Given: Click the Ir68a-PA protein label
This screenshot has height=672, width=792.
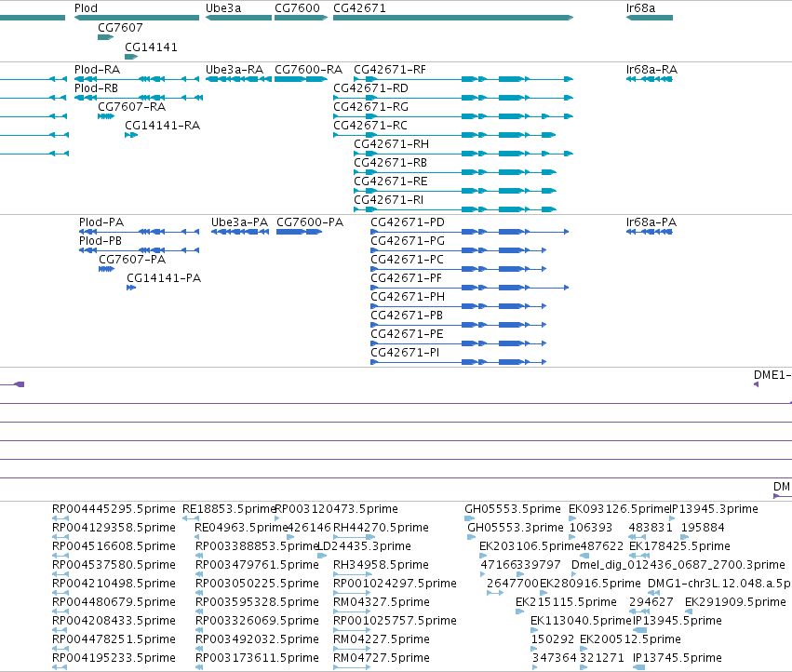Looking at the screenshot, I should [651, 222].
